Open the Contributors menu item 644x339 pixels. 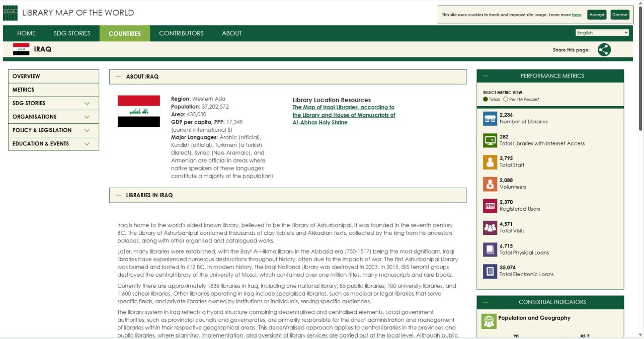[x=181, y=33]
